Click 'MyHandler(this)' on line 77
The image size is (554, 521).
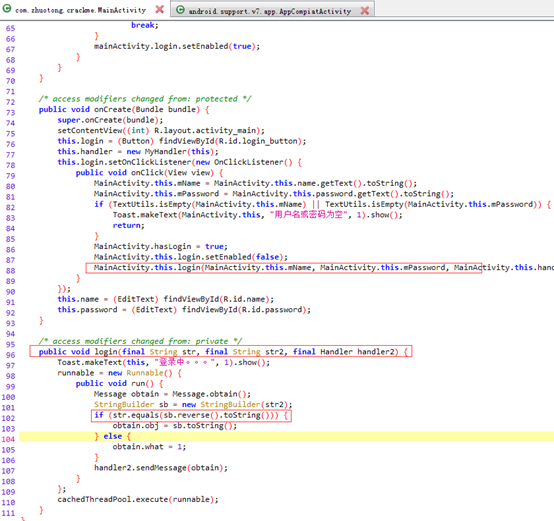pyautogui.click(x=179, y=152)
